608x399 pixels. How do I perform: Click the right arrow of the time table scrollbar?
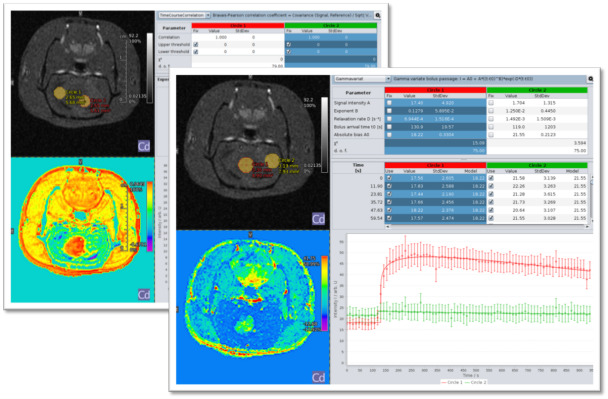coord(587,227)
